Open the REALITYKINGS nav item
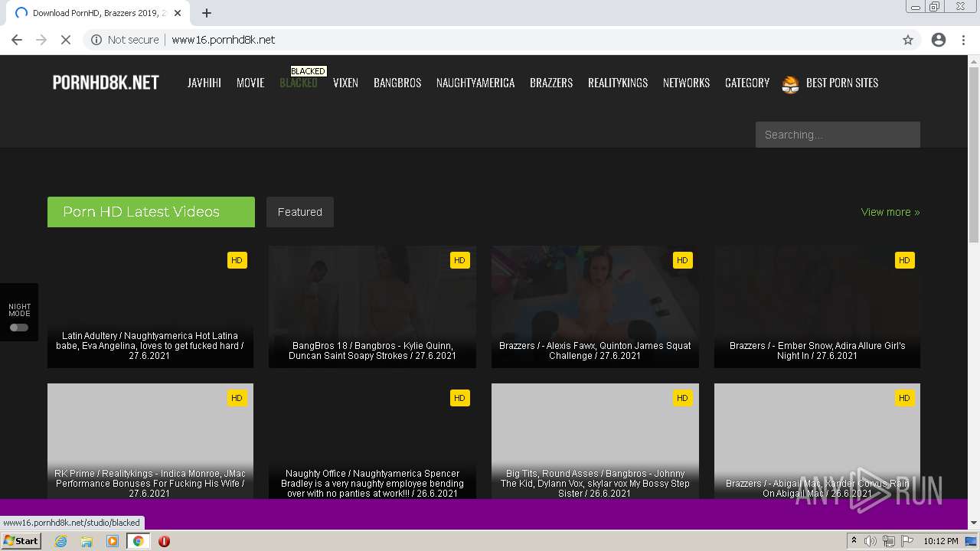The image size is (980, 551). point(618,83)
